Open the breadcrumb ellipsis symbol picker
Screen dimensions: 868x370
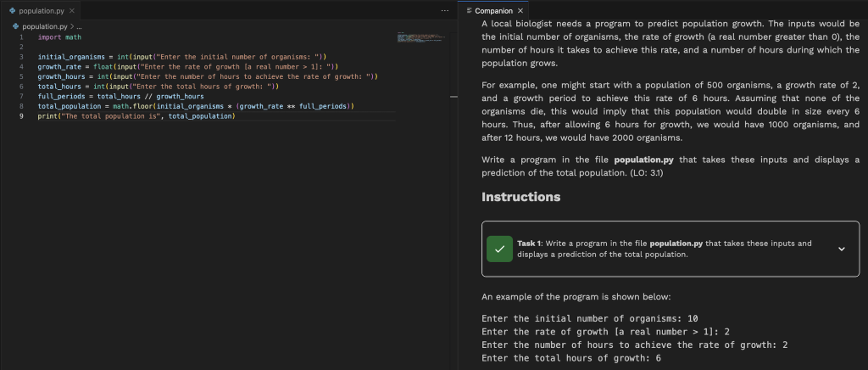(x=78, y=26)
